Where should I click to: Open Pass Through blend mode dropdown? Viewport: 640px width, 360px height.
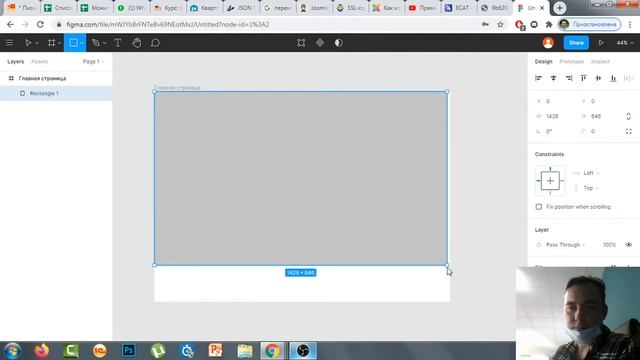[x=565, y=245]
